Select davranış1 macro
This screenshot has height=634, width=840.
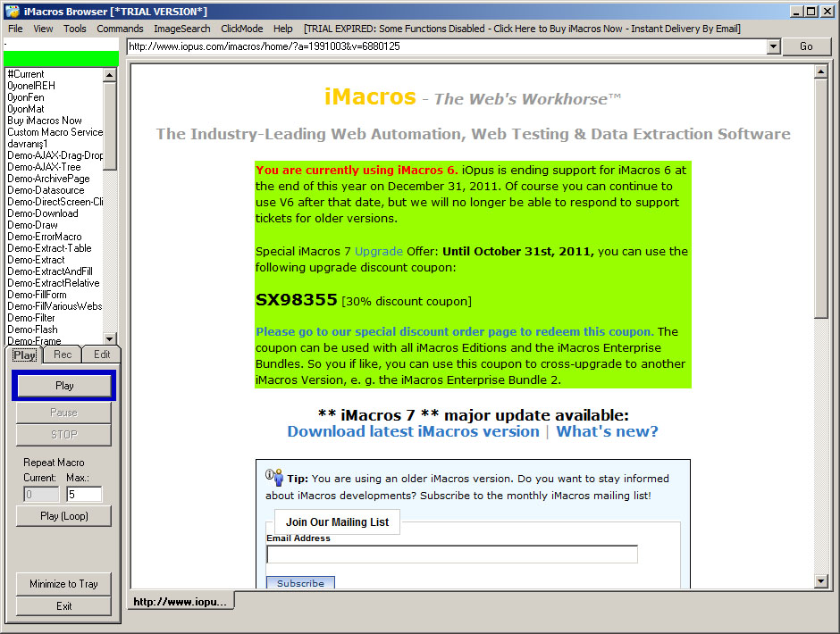point(55,144)
